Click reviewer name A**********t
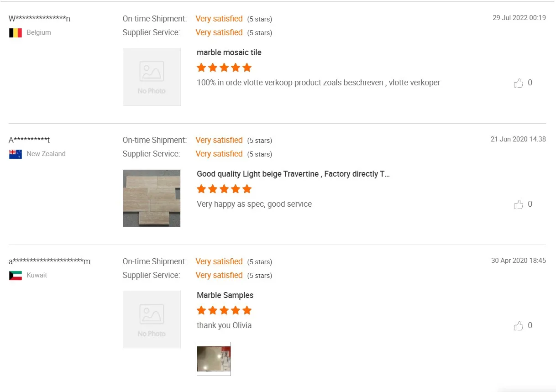 point(29,140)
